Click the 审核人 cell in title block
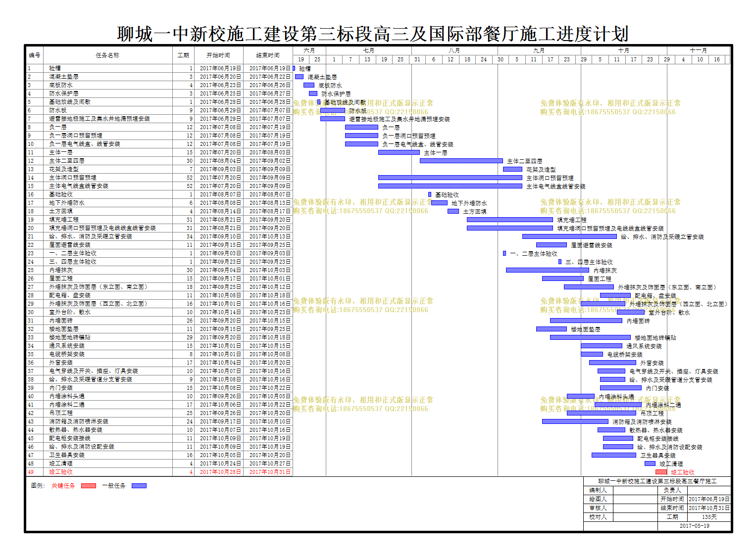Screen dimensions: 756x556 point(598,508)
